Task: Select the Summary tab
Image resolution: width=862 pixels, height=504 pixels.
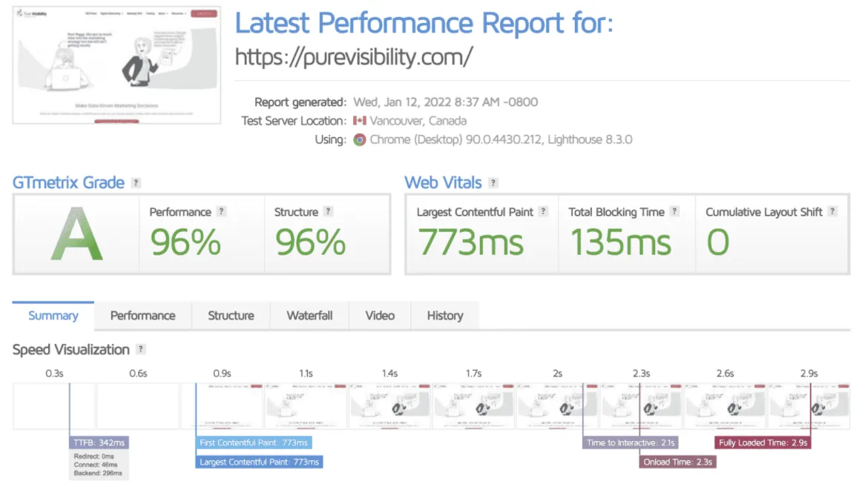Action: pyautogui.click(x=53, y=316)
